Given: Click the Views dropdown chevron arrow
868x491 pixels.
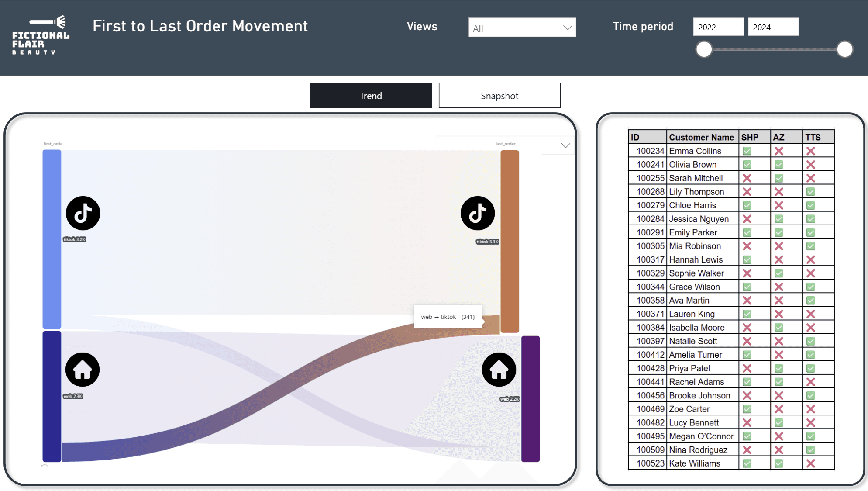Looking at the screenshot, I should point(567,28).
